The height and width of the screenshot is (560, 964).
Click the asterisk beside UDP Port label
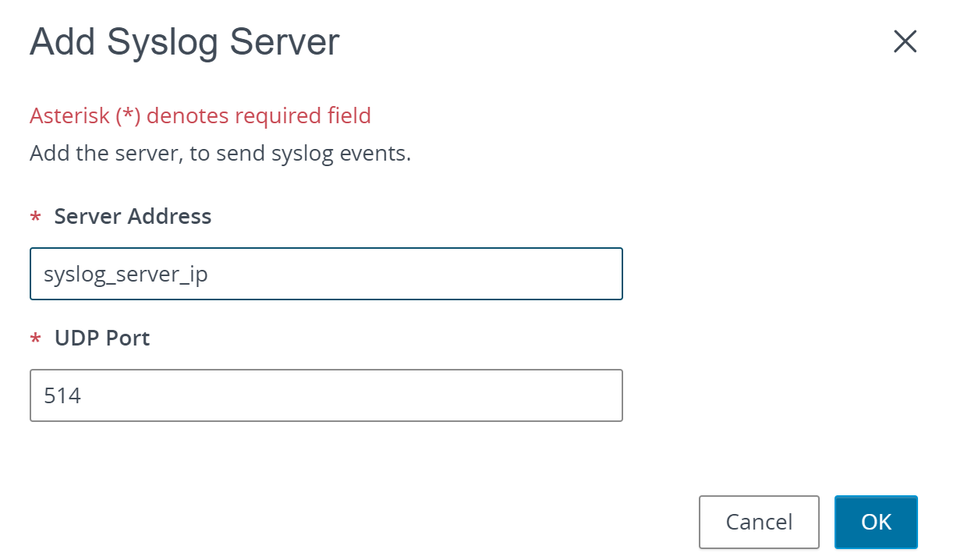pos(34,338)
